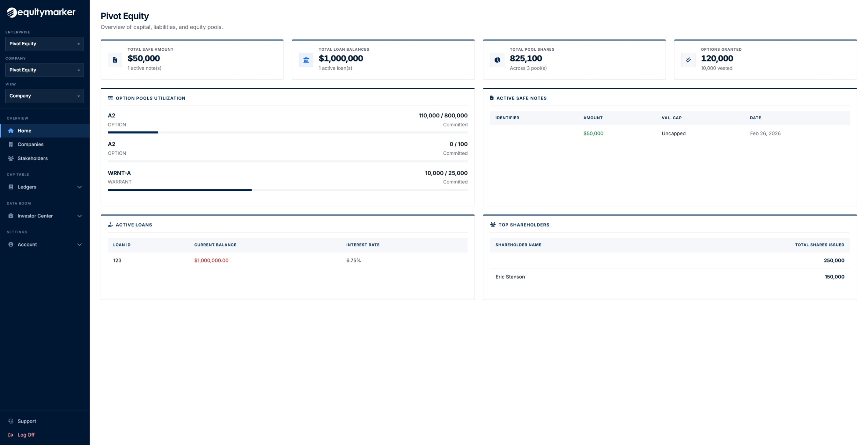The width and height of the screenshot is (868, 445).
Task: Click the 110,000 / 800,000 pool count
Action: point(443,116)
